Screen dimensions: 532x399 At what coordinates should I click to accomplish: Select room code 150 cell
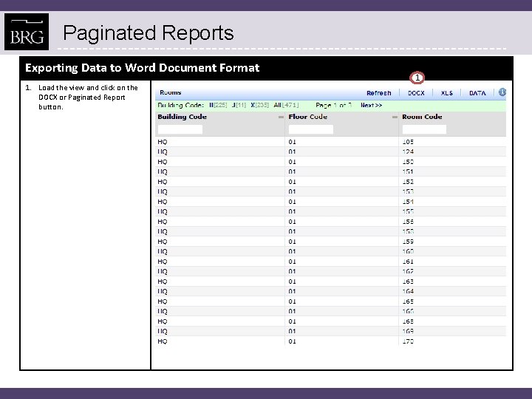click(408, 162)
